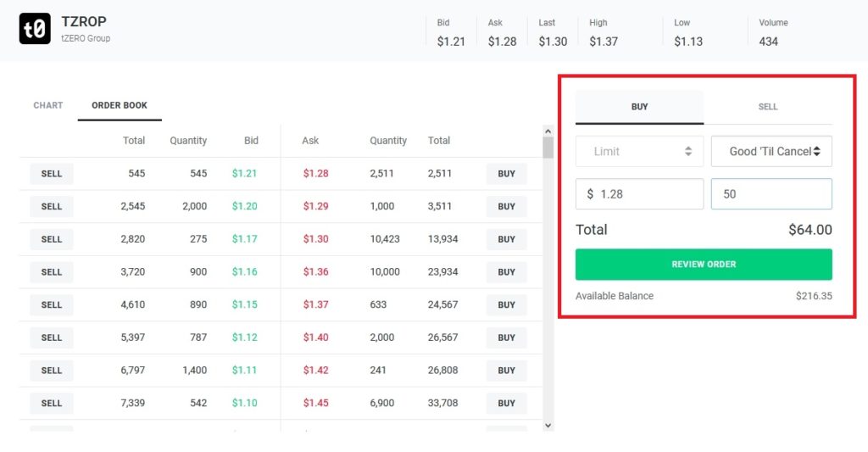Click Sell button for the $1.20 bid
This screenshot has height=452, width=868.
[52, 207]
